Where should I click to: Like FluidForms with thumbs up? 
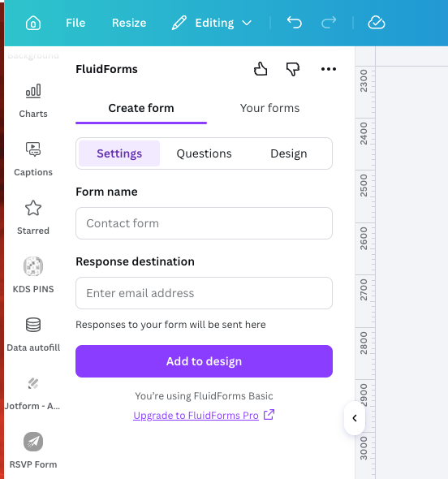261,69
